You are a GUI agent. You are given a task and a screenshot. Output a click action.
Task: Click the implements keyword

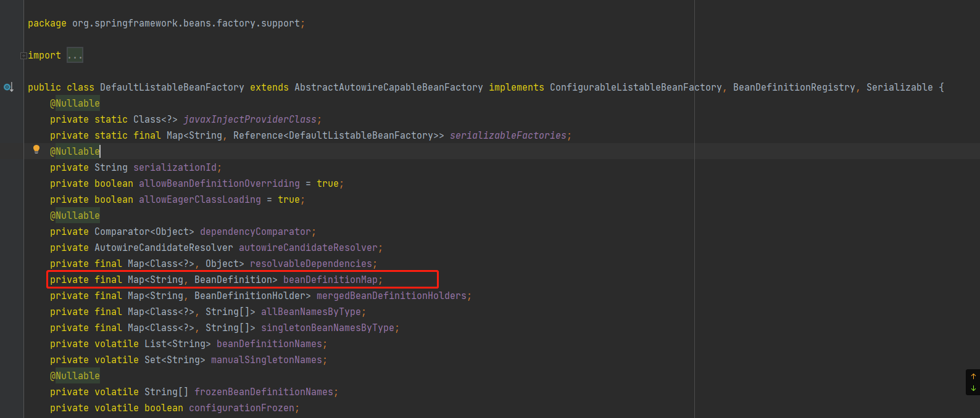pyautogui.click(x=517, y=88)
